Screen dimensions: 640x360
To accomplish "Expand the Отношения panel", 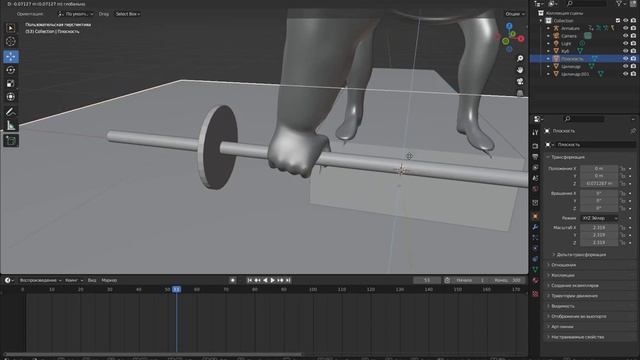I will [590, 265].
